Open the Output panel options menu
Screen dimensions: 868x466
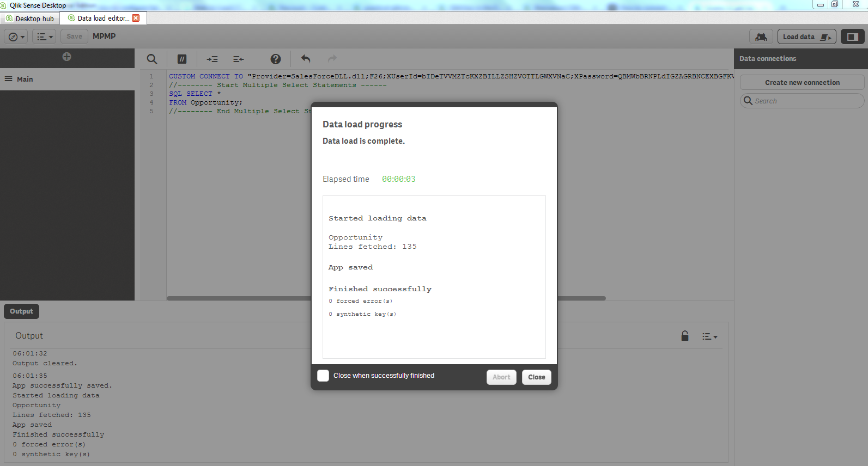pos(709,336)
